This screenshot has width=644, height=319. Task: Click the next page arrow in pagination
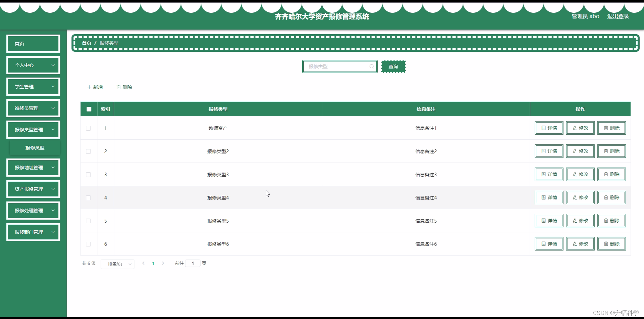(163, 263)
